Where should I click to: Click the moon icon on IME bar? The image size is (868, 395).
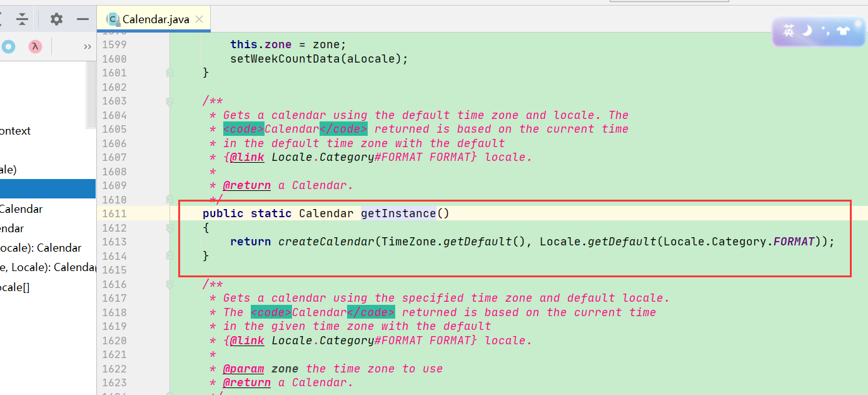(807, 30)
